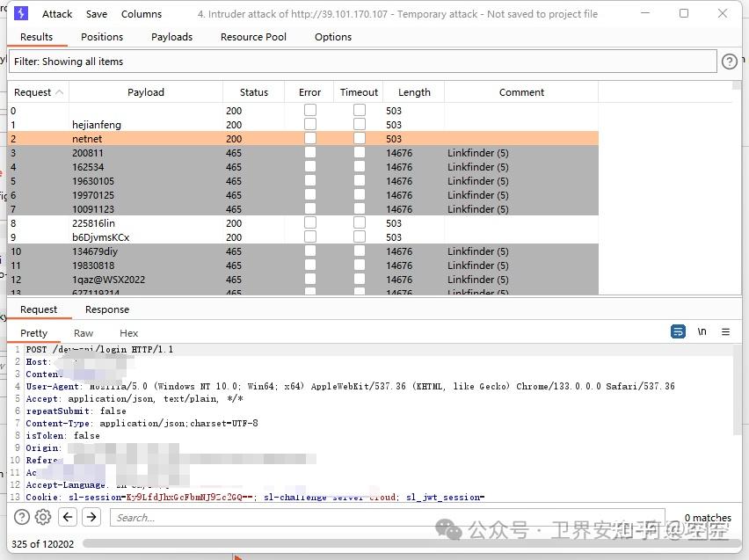Switch to the Results tab

[37, 37]
